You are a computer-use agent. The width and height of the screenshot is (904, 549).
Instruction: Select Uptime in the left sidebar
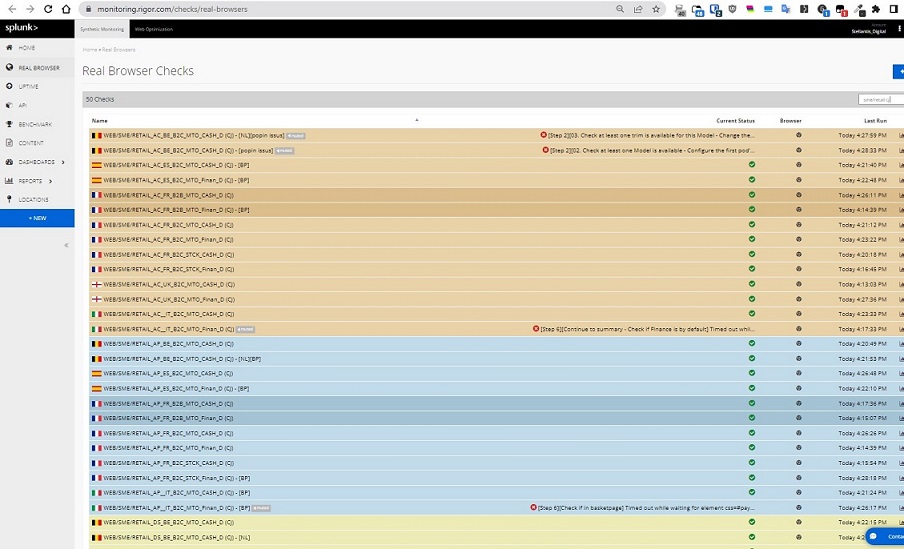pyautogui.click(x=28, y=86)
